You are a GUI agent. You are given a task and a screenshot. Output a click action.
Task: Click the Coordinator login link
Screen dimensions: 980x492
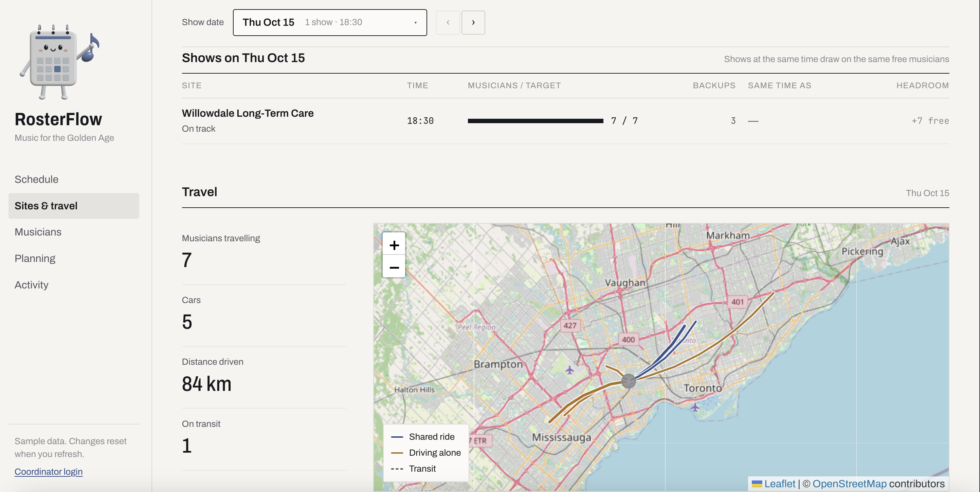49,471
